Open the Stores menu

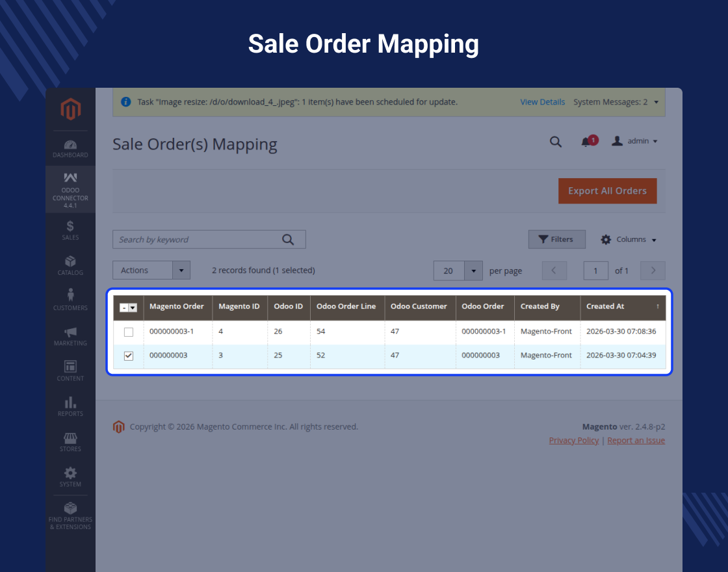71,441
